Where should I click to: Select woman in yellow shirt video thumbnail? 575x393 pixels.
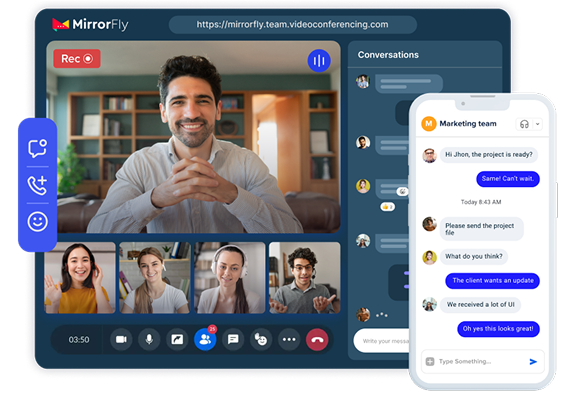coord(80,278)
